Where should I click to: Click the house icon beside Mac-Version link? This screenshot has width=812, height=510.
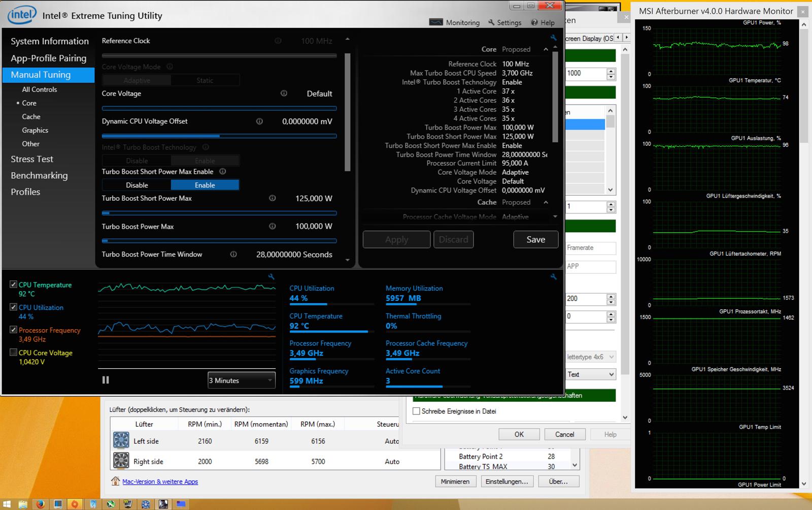(115, 481)
